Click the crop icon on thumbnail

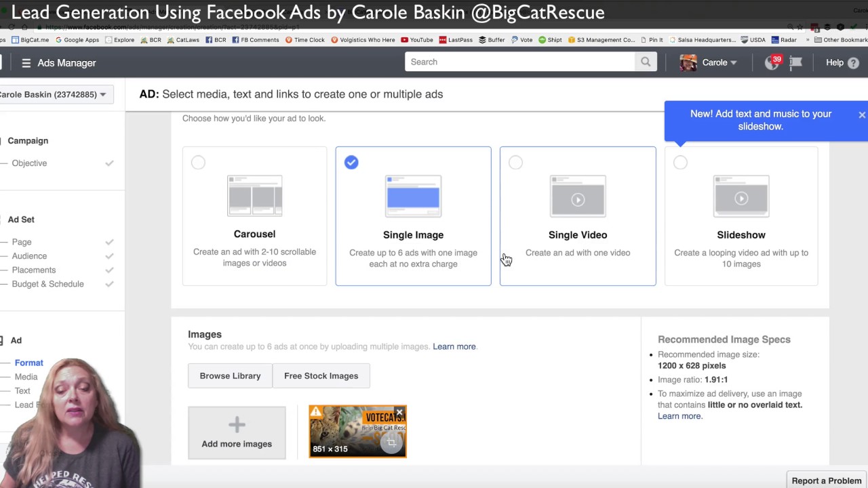[391, 443]
